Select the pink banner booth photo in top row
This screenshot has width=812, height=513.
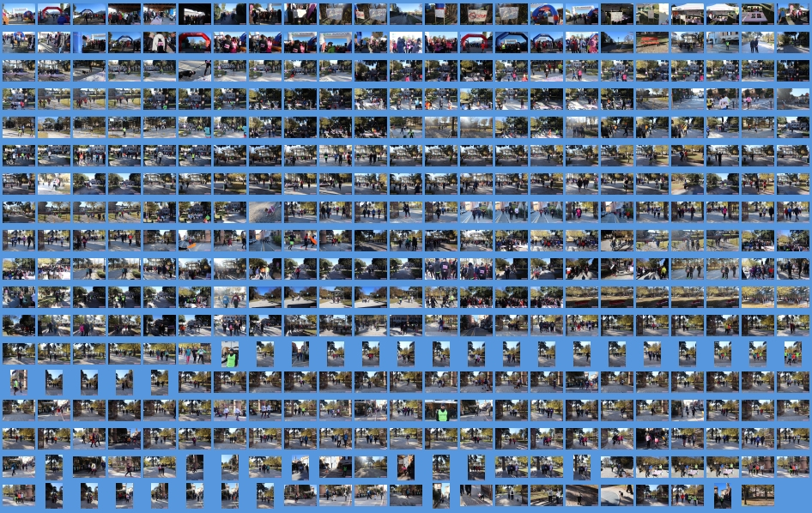point(757,14)
